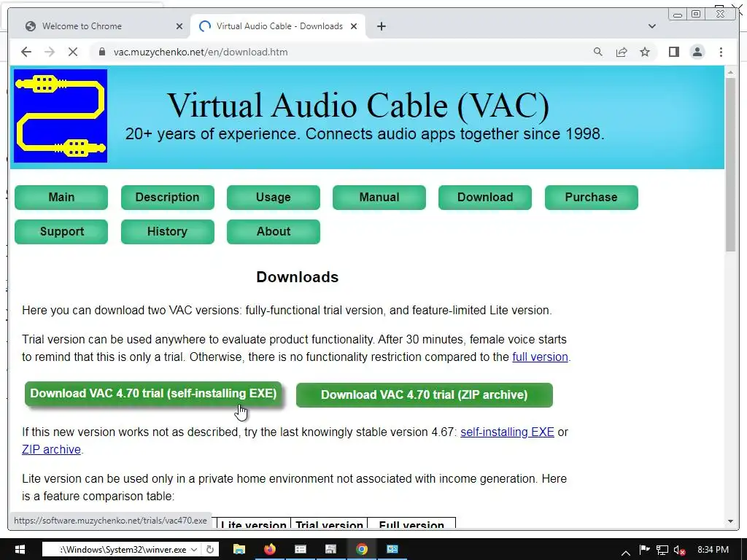Screen dimensions: 747x560
Task: Open the Windows Start menu
Action: coord(20,549)
